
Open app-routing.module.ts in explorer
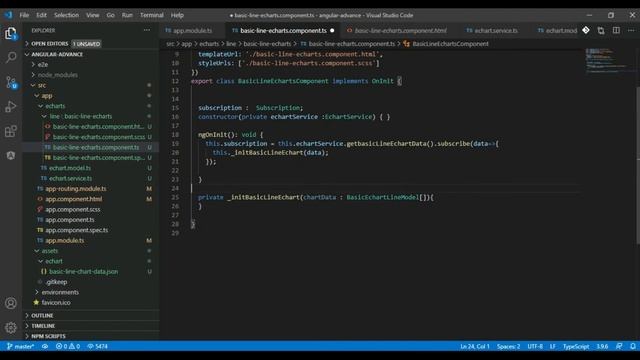pos(76,189)
